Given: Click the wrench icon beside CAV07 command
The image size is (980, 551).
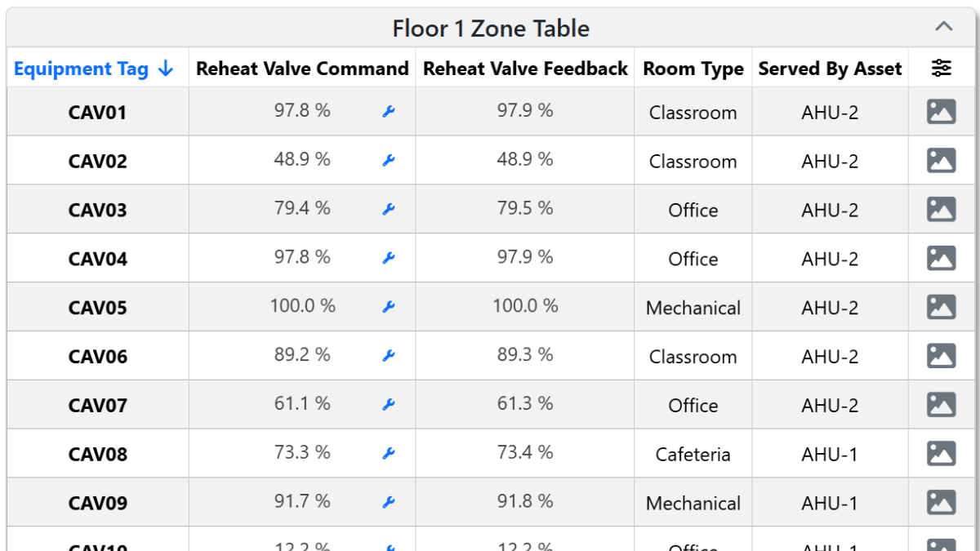Looking at the screenshot, I should [x=388, y=405].
